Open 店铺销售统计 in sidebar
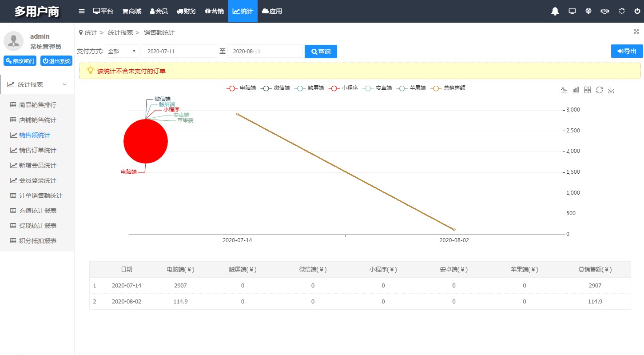This screenshot has height=355, width=644. pos(37,120)
